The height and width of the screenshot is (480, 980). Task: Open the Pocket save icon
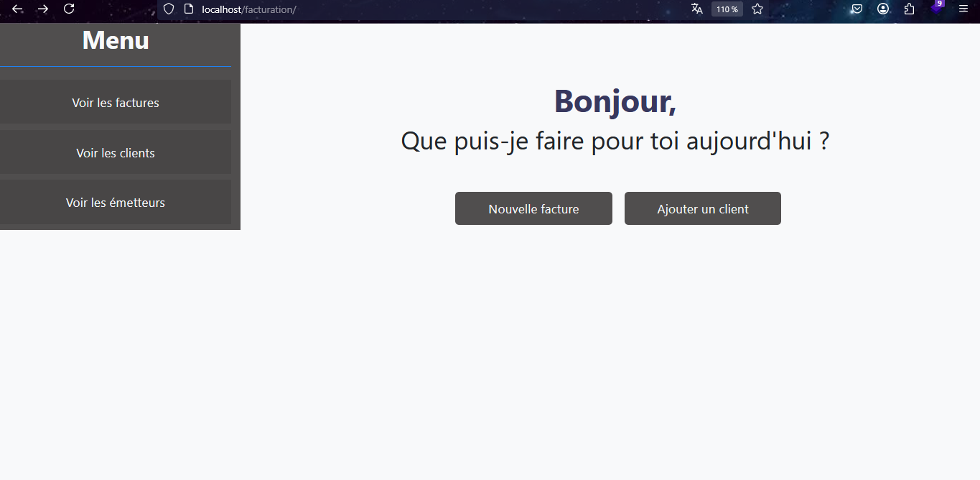pyautogui.click(x=857, y=9)
